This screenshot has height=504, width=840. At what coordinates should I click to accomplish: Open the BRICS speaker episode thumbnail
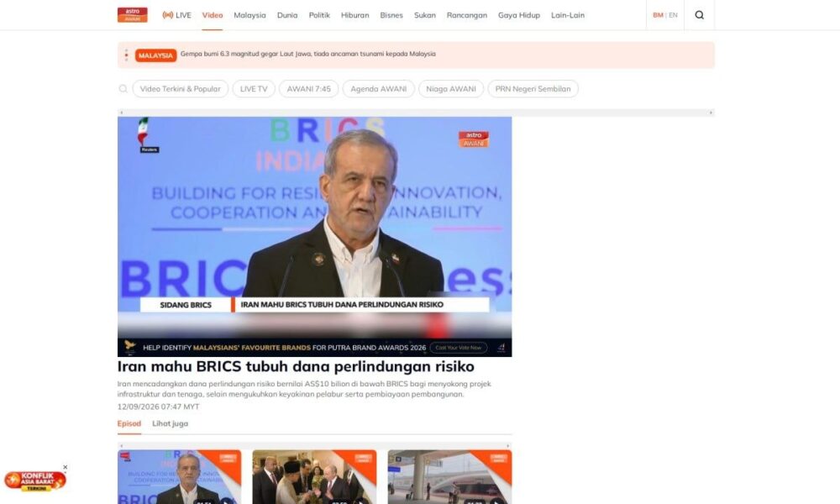click(180, 476)
